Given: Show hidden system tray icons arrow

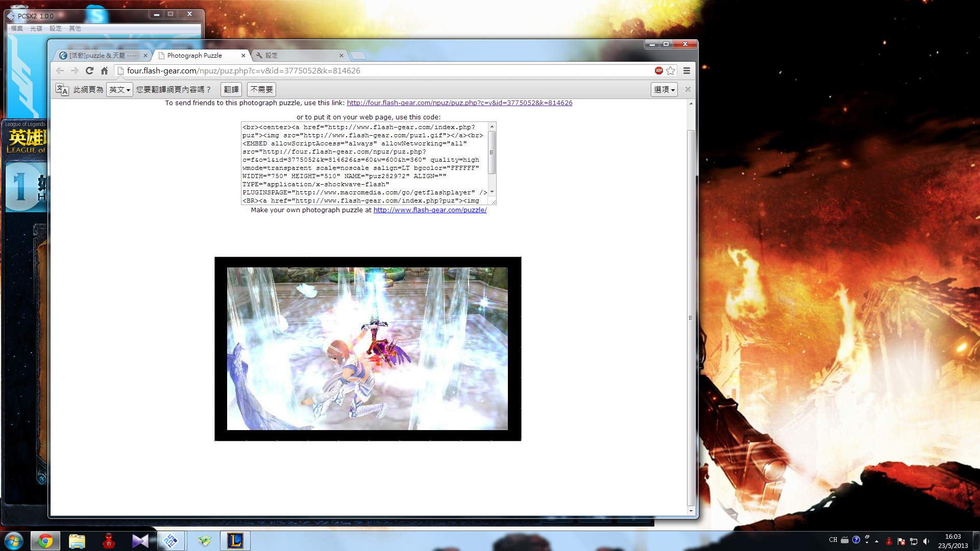Looking at the screenshot, I should (x=876, y=541).
